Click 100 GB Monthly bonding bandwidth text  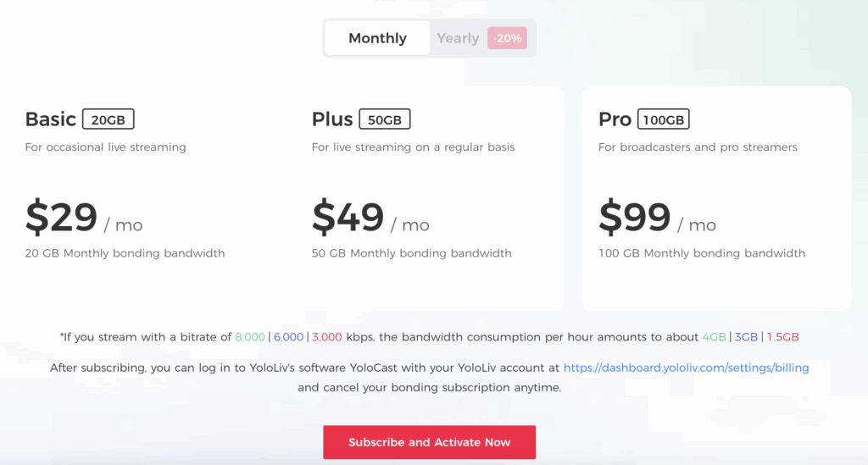coord(702,253)
